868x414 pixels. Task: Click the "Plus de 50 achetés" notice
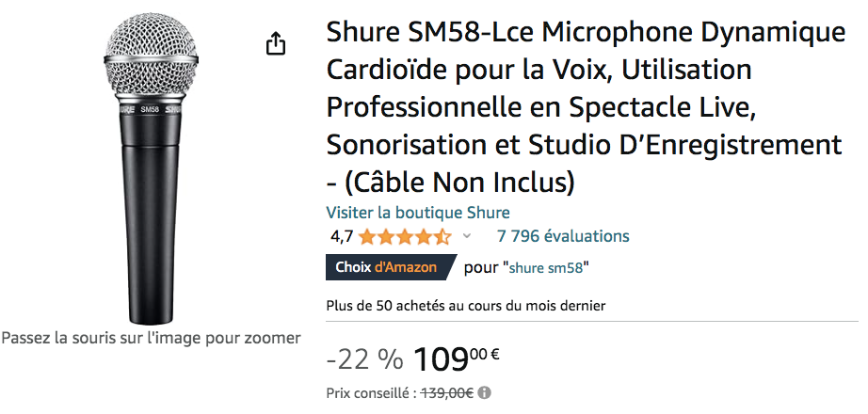click(x=466, y=305)
